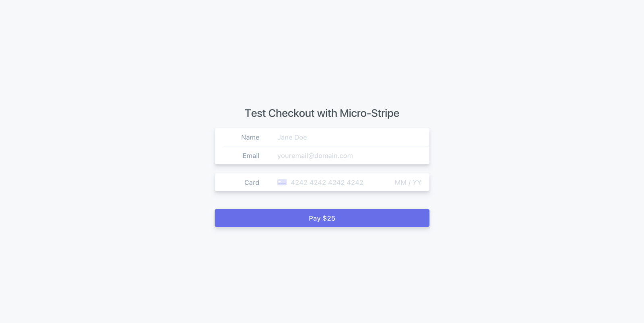644x323 pixels.
Task: Click the word Test in the heading
Action: coord(255,113)
